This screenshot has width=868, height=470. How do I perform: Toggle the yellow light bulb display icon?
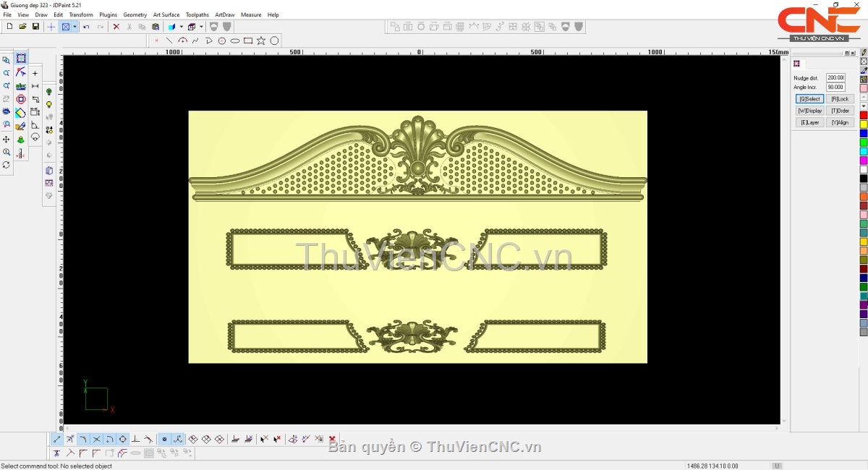click(x=49, y=105)
